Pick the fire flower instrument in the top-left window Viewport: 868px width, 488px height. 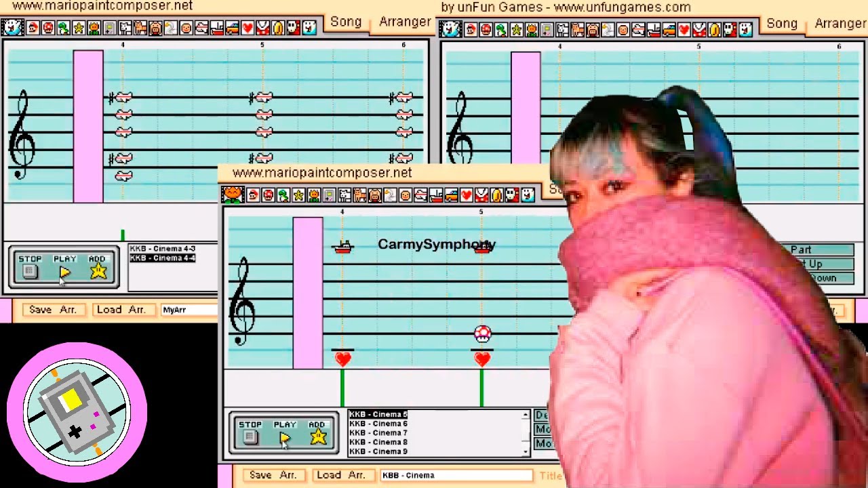click(94, 28)
